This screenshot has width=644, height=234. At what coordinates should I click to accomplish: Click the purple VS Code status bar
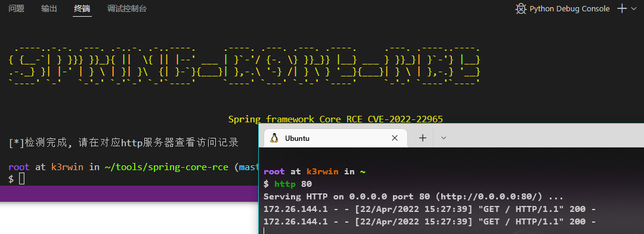click(x=129, y=193)
